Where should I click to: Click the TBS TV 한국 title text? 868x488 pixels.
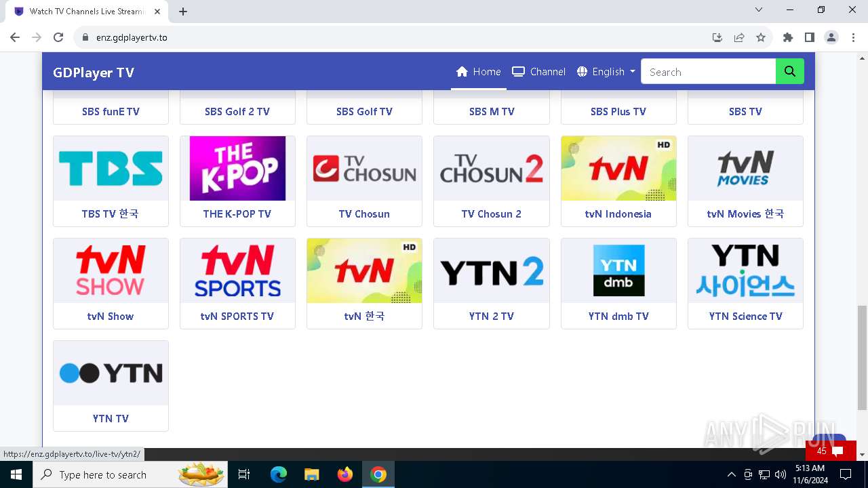(x=111, y=214)
